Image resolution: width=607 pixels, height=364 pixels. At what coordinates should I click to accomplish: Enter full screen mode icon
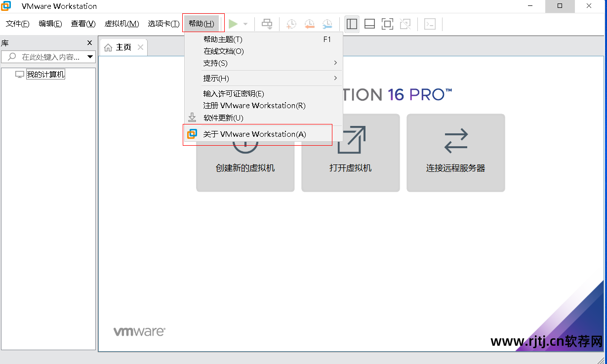[387, 24]
